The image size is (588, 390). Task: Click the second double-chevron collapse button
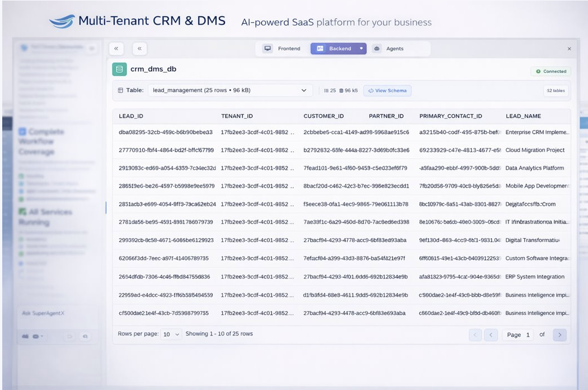pos(139,49)
